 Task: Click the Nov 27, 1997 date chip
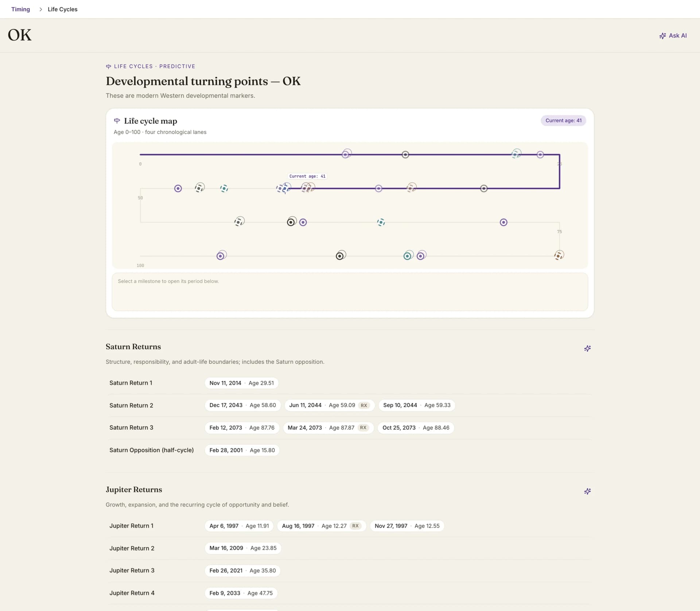point(407,526)
